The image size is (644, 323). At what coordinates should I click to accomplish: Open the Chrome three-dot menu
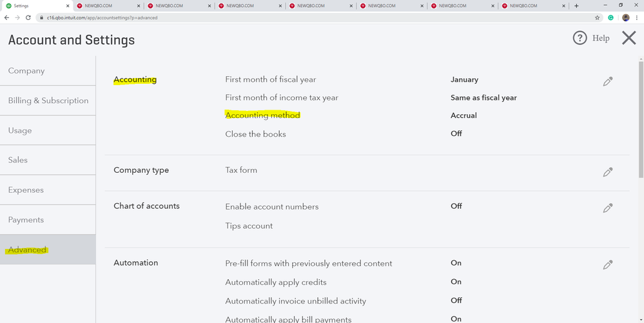pyautogui.click(x=637, y=17)
